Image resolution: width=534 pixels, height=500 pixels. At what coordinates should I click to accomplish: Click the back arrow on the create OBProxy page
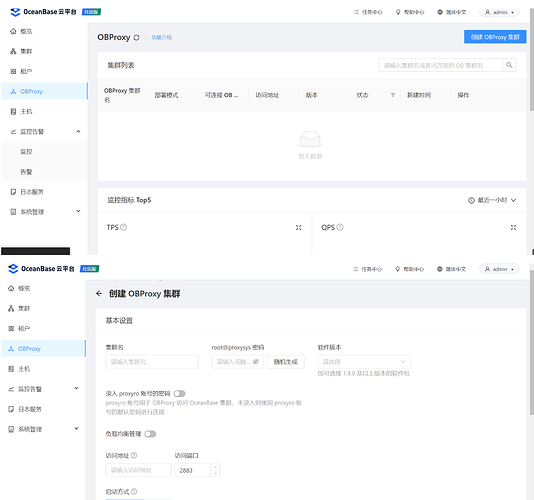99,294
